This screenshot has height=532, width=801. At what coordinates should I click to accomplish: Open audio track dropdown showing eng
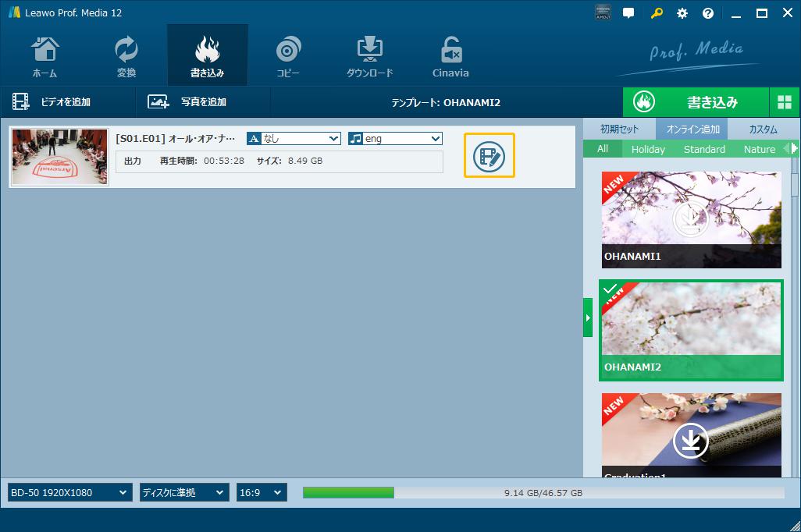coord(395,138)
